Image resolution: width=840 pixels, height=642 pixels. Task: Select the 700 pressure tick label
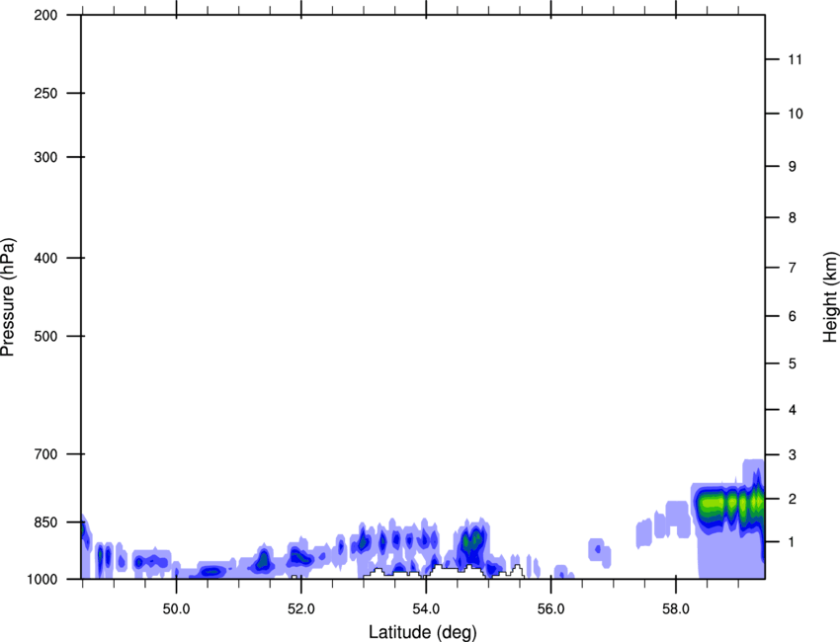click(x=45, y=454)
